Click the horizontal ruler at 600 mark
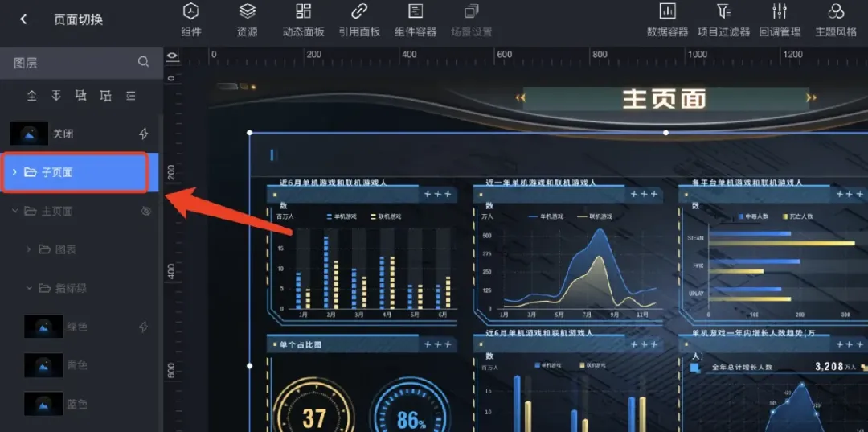Image resolution: width=868 pixels, height=432 pixels. coord(504,56)
